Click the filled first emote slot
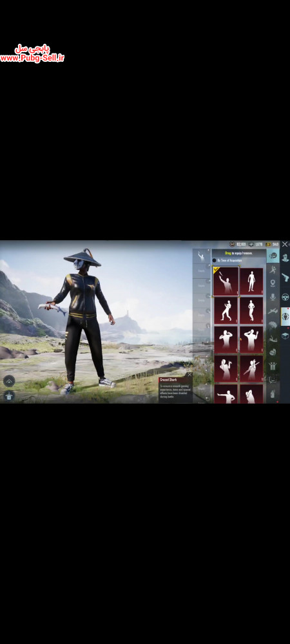Image resolution: width=290 pixels, height=644 pixels. (x=202, y=256)
